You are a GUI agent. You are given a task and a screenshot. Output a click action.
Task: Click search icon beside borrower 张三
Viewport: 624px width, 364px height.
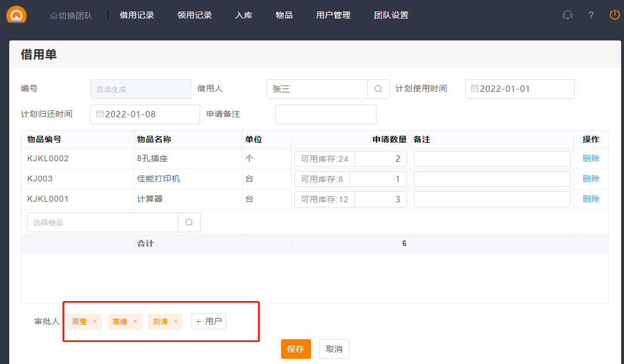[x=378, y=89]
